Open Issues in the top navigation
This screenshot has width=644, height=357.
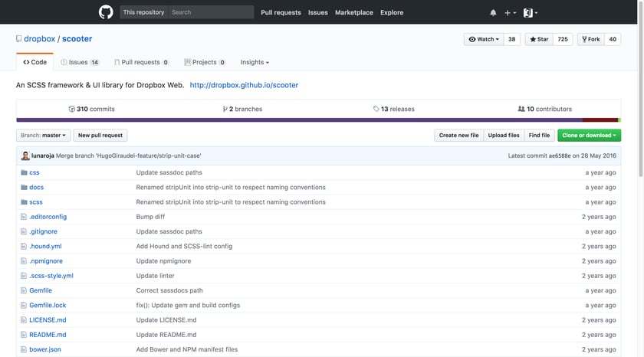[x=318, y=13]
